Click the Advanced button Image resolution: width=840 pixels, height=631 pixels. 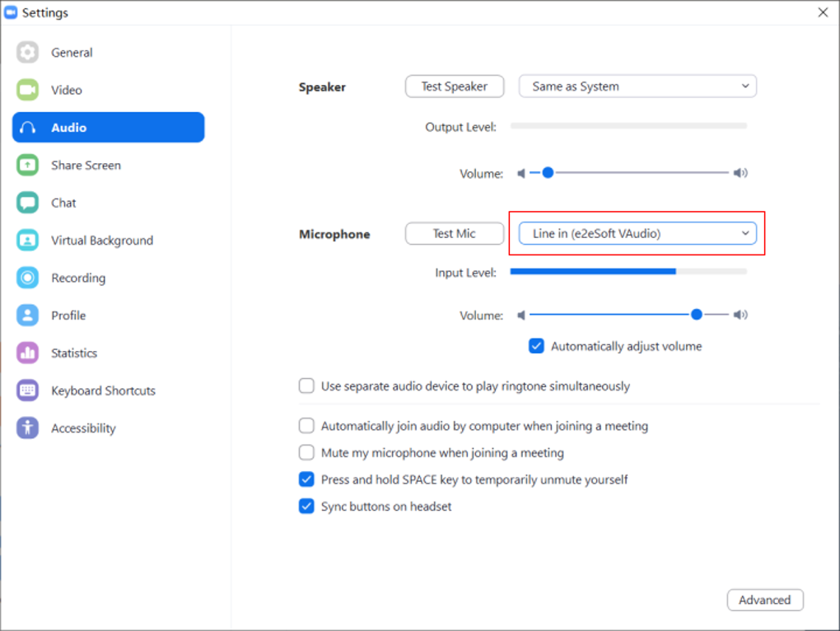click(x=764, y=600)
